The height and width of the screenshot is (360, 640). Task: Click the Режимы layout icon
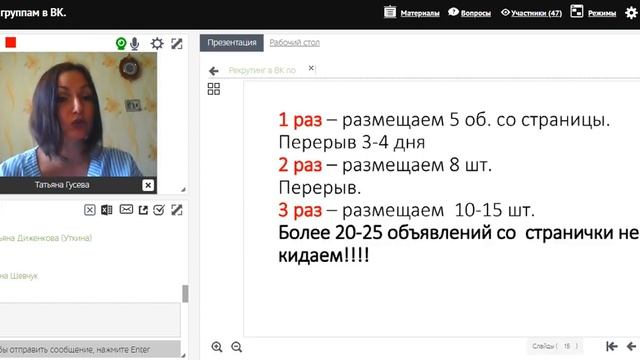(576, 11)
